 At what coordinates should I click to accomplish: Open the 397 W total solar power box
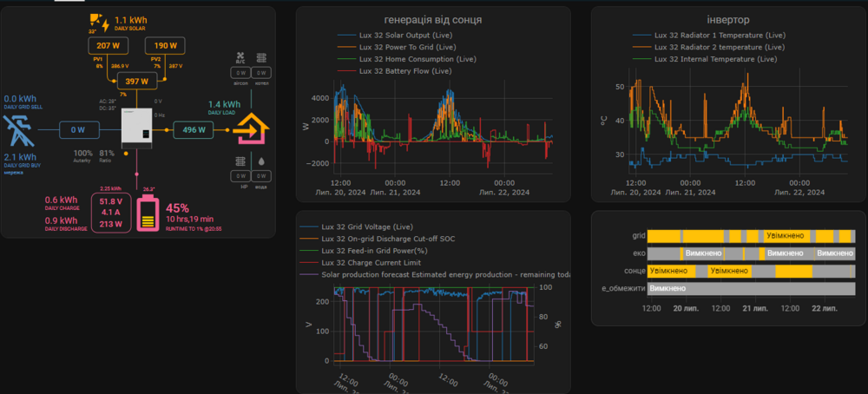[x=137, y=82]
